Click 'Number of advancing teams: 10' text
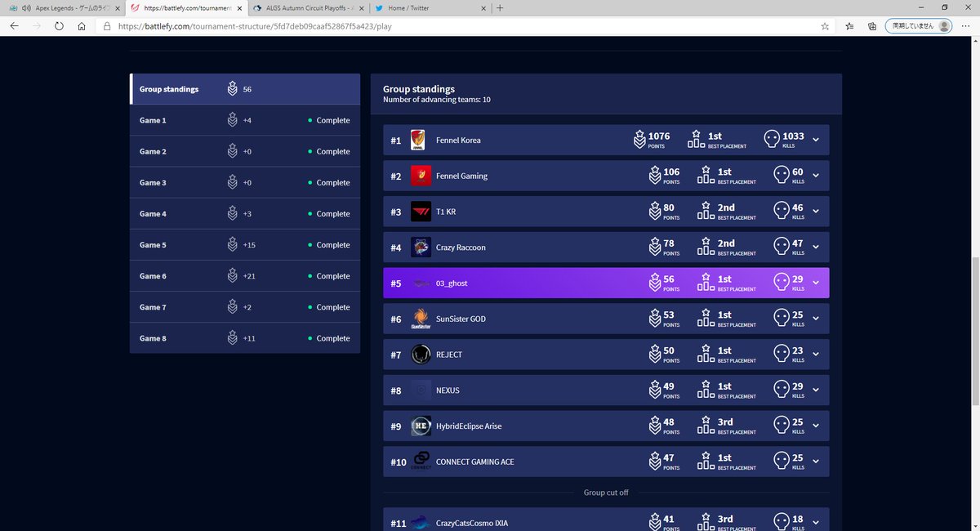The height and width of the screenshot is (531, 980). point(437,100)
